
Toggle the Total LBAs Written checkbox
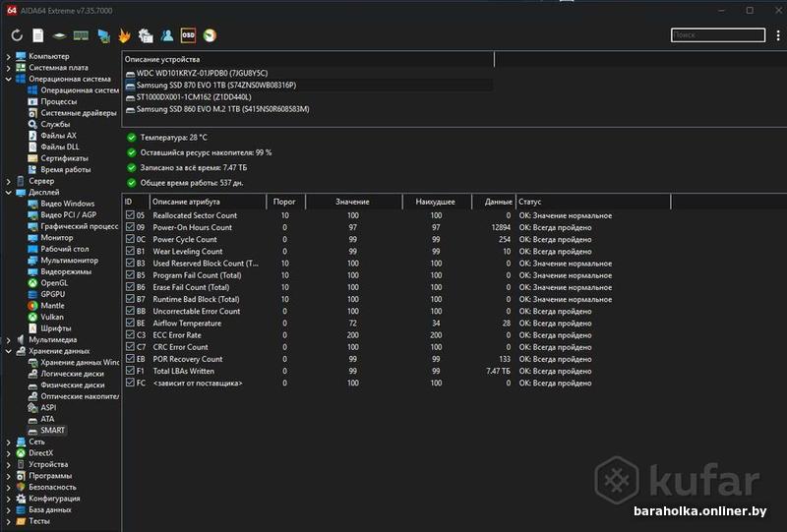(x=130, y=371)
